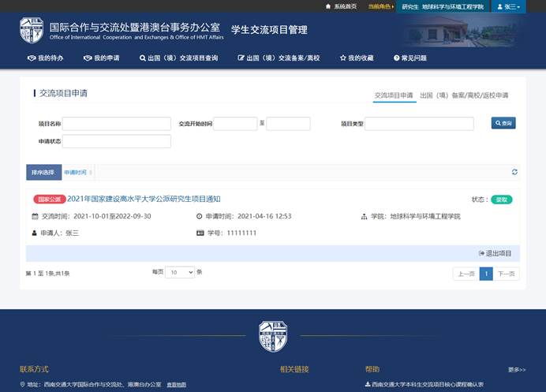Click the refresh icon in the sort bar
546x392 pixels.
514,172
